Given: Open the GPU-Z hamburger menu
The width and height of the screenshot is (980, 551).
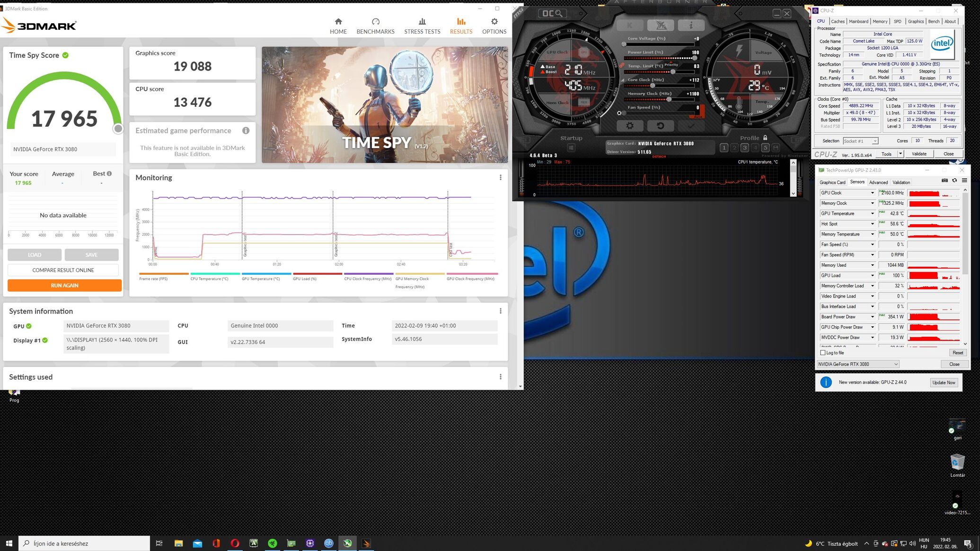Looking at the screenshot, I should point(964,181).
